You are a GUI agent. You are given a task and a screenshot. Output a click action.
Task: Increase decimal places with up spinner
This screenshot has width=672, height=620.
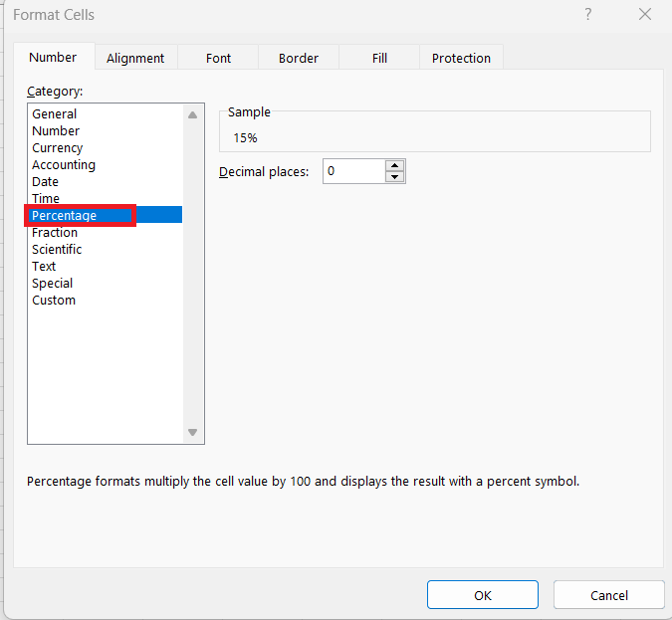tap(394, 165)
